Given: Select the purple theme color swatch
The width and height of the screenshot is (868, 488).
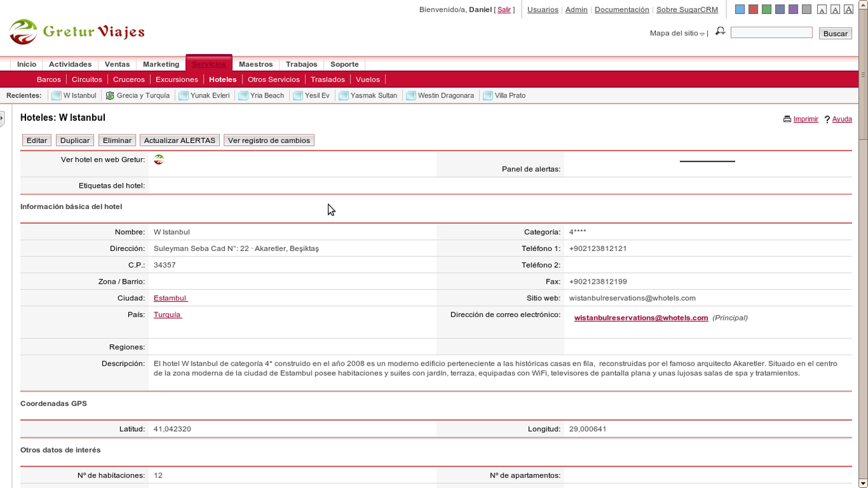Looking at the screenshot, I should pyautogui.click(x=793, y=9).
